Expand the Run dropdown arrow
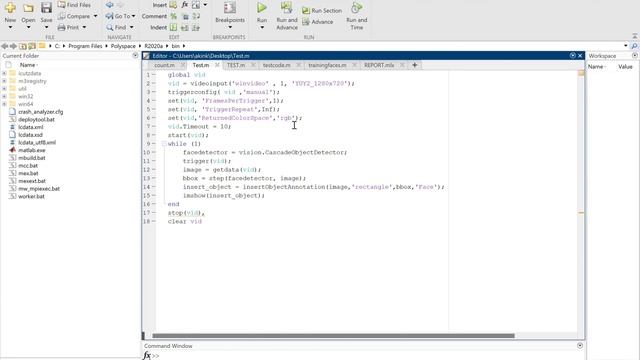Image resolution: width=640 pixels, height=360 pixels. click(x=262, y=27)
